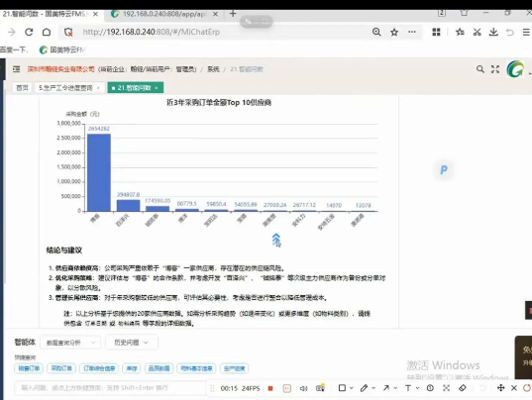
Task: Switch to the 首页 tab
Action: click(23, 88)
